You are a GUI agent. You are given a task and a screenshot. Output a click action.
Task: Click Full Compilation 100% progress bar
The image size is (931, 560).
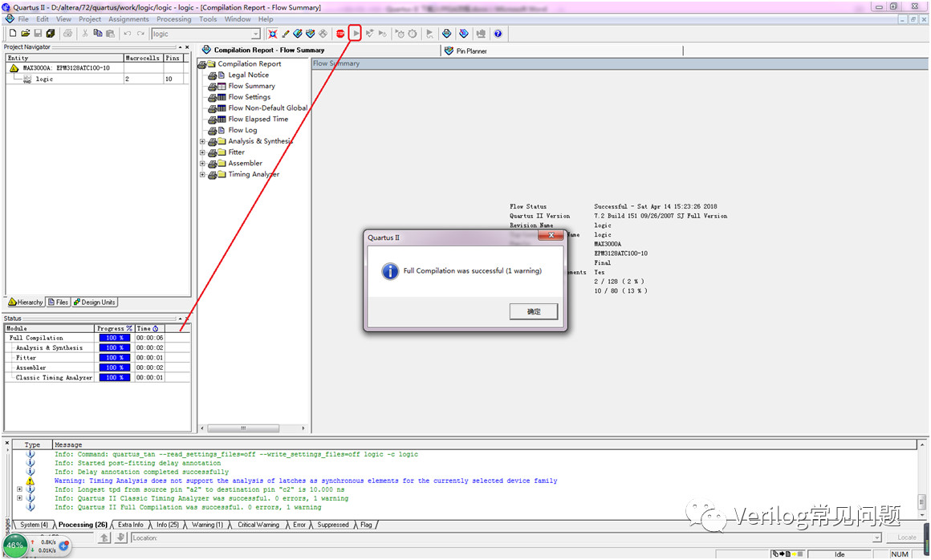115,338
